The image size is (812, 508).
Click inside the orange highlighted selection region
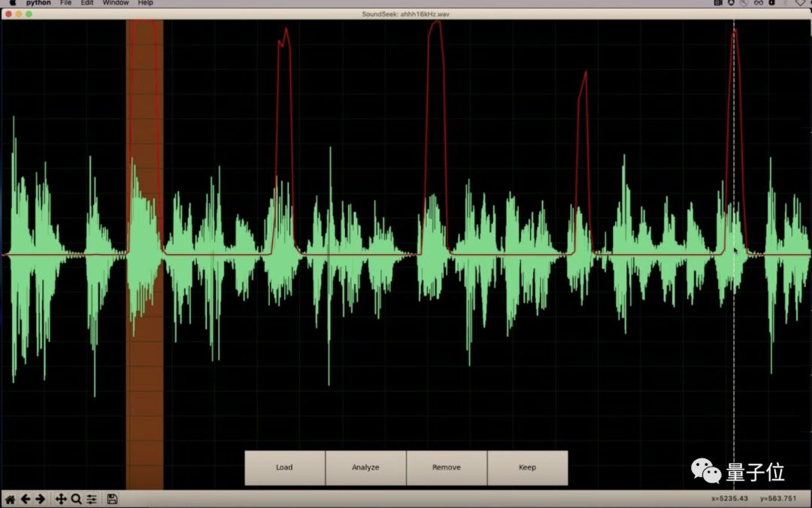pos(144,255)
